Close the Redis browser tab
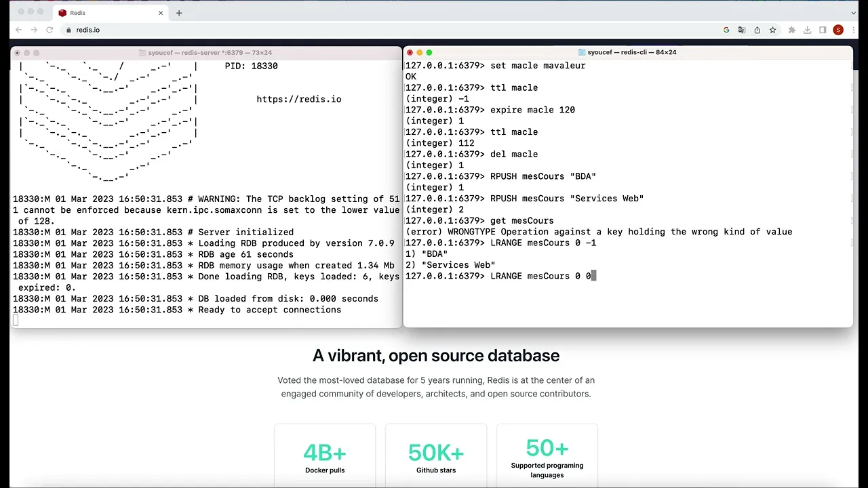 tap(161, 13)
